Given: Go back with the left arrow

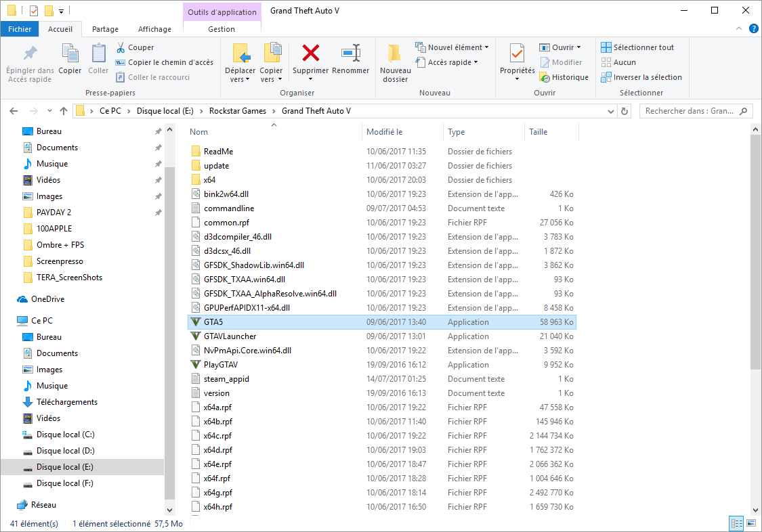Looking at the screenshot, I should 14,111.
